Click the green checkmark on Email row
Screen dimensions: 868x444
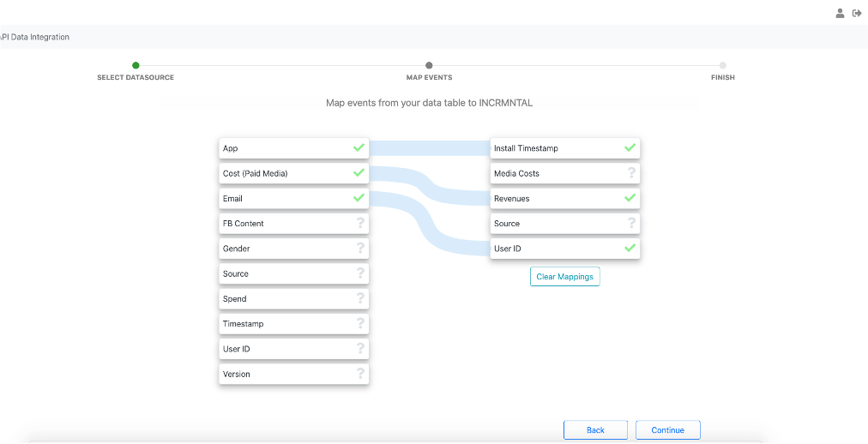(359, 197)
